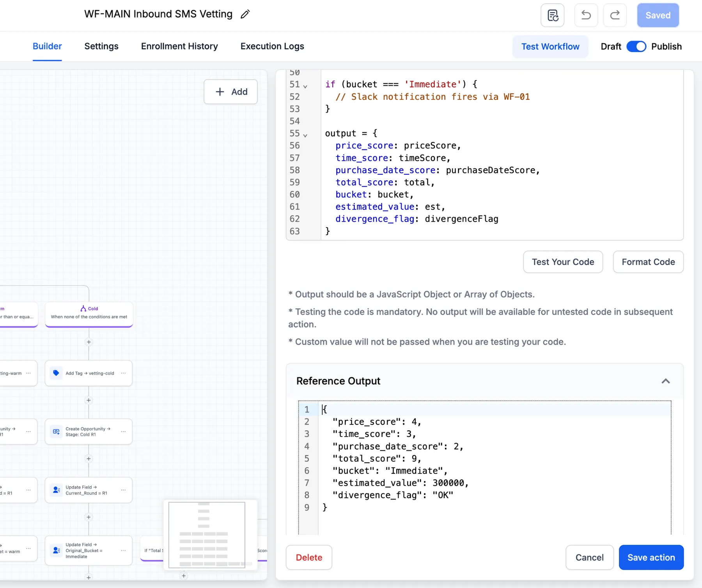
Task: Click code line 'estimated_value: est,'
Action: tap(390, 207)
